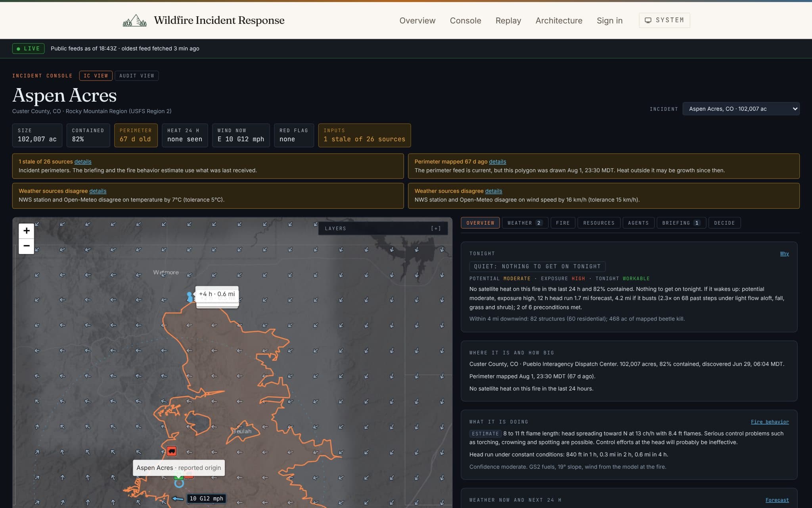Click the mountain-and-trees site logo
The width and height of the screenshot is (812, 508).
click(135, 20)
